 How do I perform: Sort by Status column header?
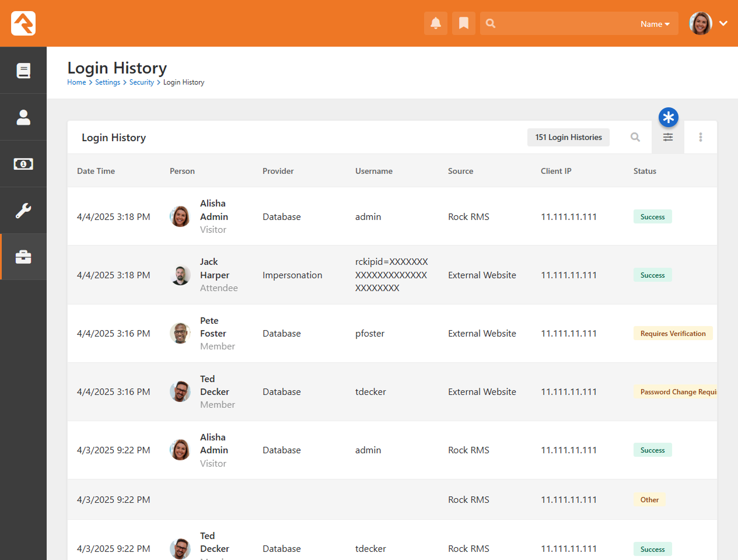[645, 171]
